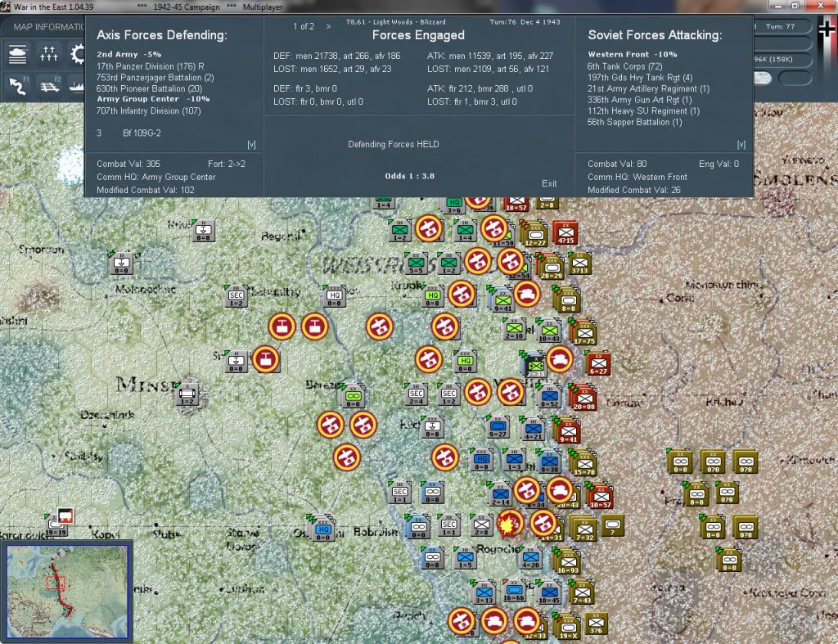This screenshot has width=838, height=644.
Task: Expand the Soviet Forces Attacking [v] details
Action: click(x=741, y=144)
